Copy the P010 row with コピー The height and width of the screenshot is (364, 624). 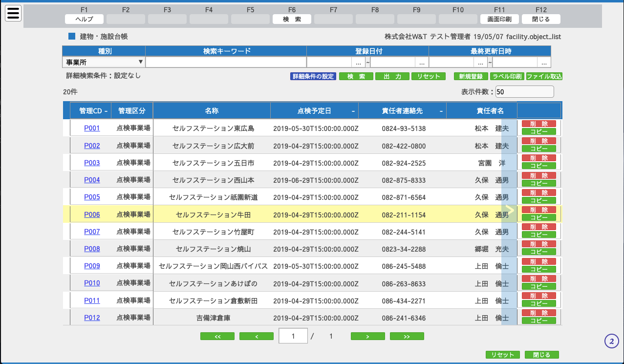[x=539, y=286]
